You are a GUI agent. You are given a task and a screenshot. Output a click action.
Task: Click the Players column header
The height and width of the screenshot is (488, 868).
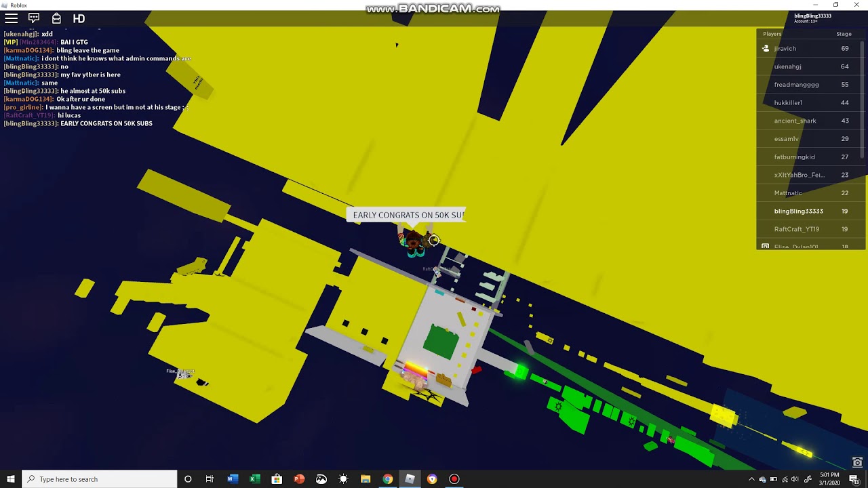pos(772,34)
